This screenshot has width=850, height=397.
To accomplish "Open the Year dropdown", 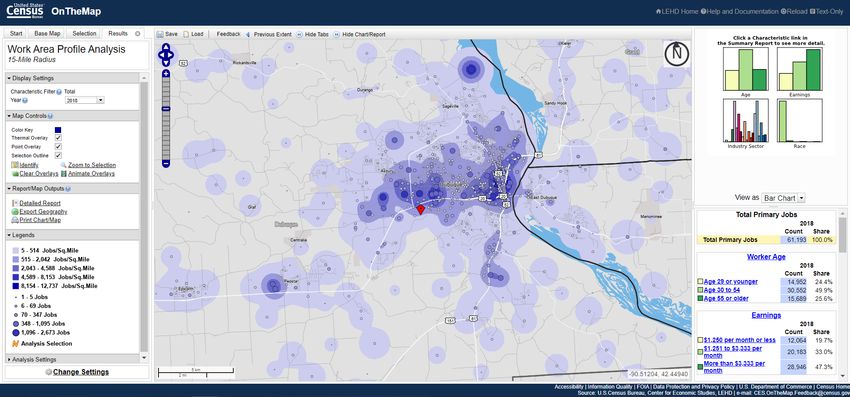I will pos(85,100).
